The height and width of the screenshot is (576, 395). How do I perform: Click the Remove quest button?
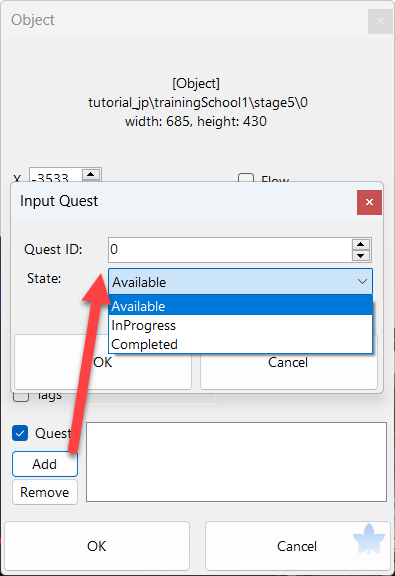coord(45,492)
